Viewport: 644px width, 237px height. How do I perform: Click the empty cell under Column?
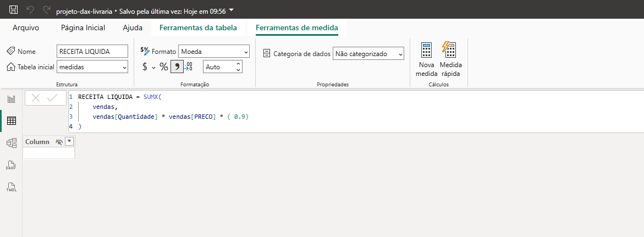(49, 153)
